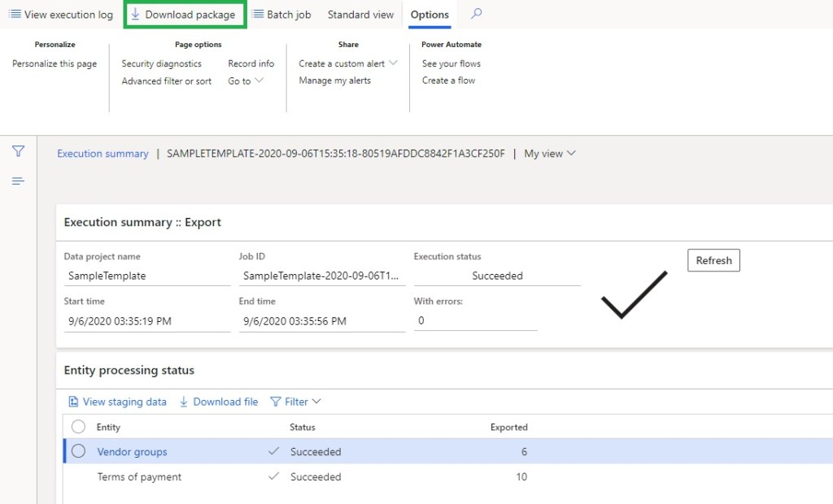
Task: Expand the Go to dropdown
Action: coord(259,80)
